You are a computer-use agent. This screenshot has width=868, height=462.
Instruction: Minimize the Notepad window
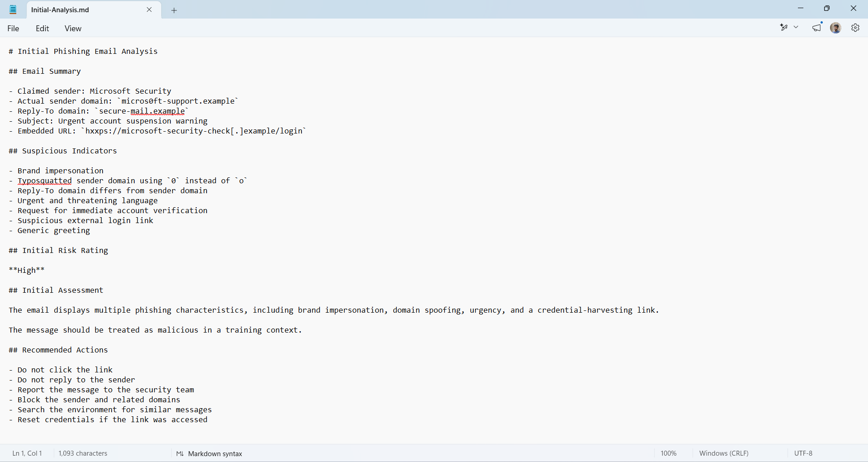(801, 8)
